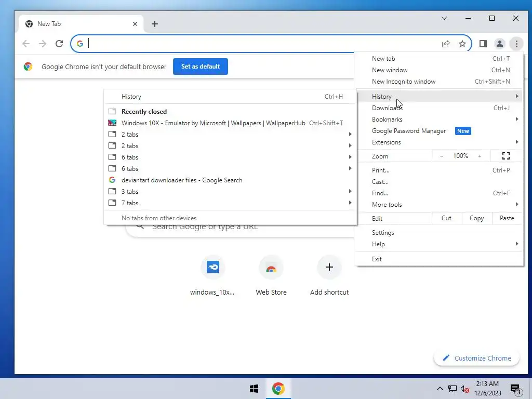Select Cast... menu item

coord(438,182)
